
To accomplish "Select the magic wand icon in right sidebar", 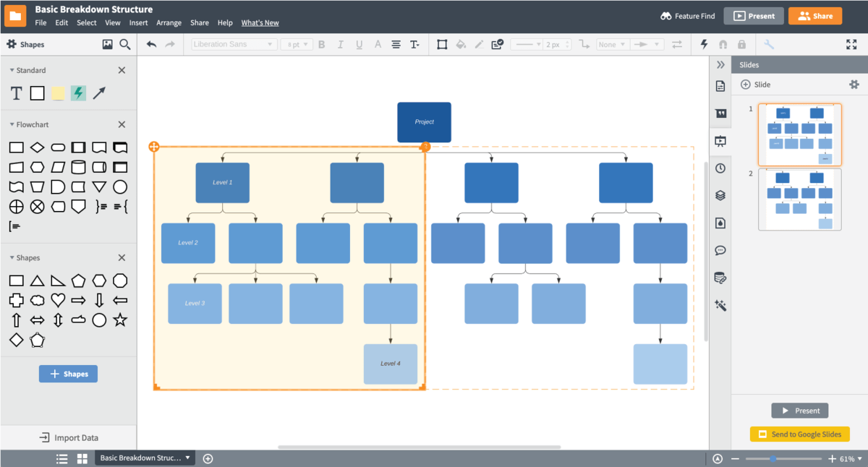I will point(720,305).
